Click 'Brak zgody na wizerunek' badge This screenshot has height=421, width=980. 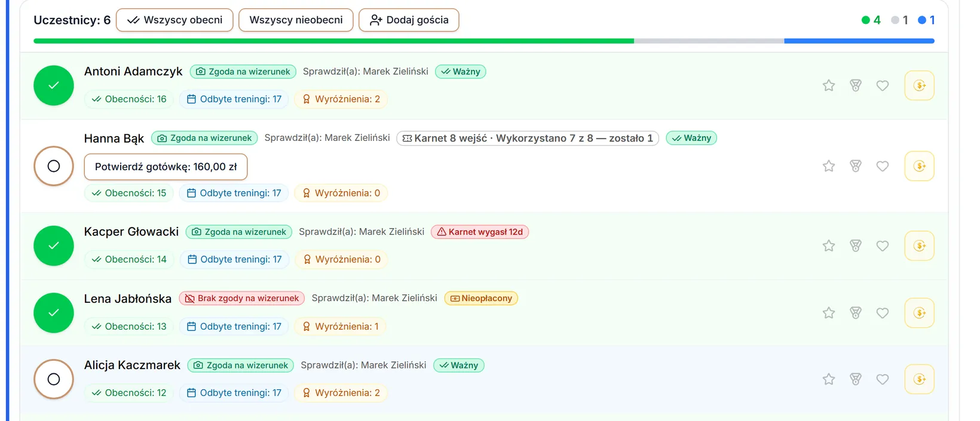coord(242,298)
